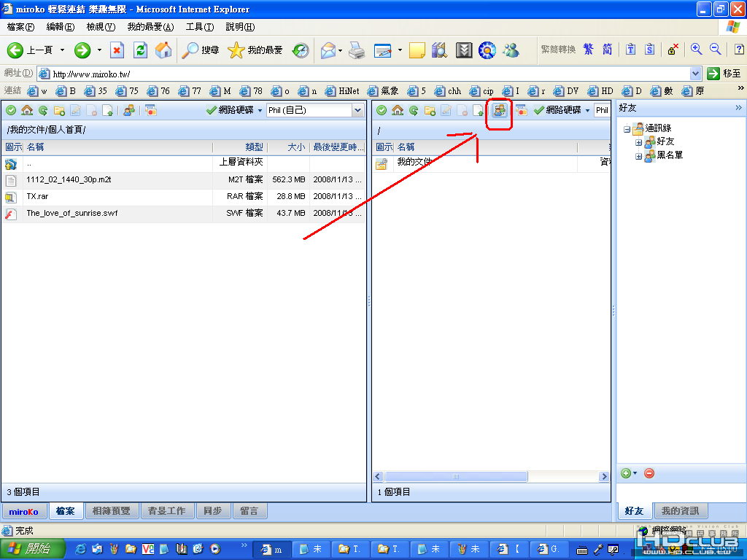Open share-with-friends icon in right pane
The width and height of the screenshot is (747, 560).
point(499,111)
